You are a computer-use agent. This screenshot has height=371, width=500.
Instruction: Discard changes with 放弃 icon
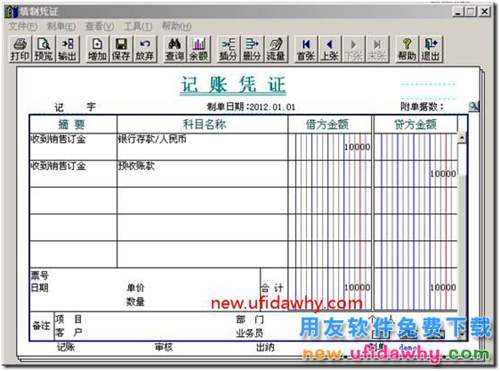[144, 49]
